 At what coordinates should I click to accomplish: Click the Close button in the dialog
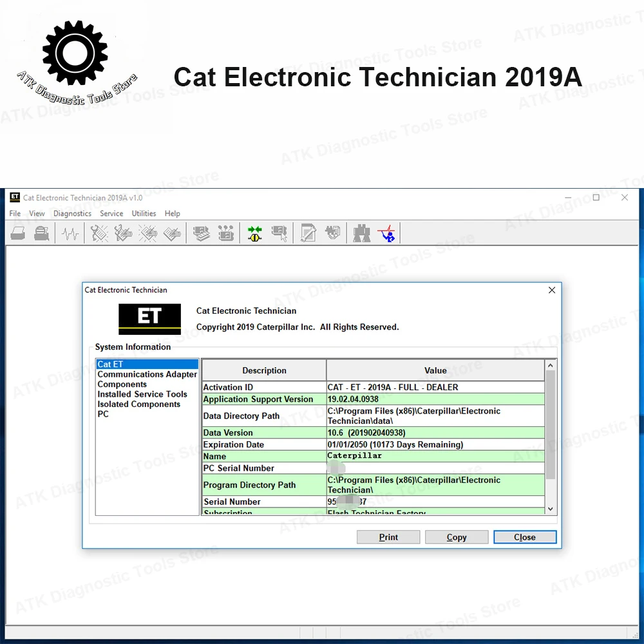(525, 537)
